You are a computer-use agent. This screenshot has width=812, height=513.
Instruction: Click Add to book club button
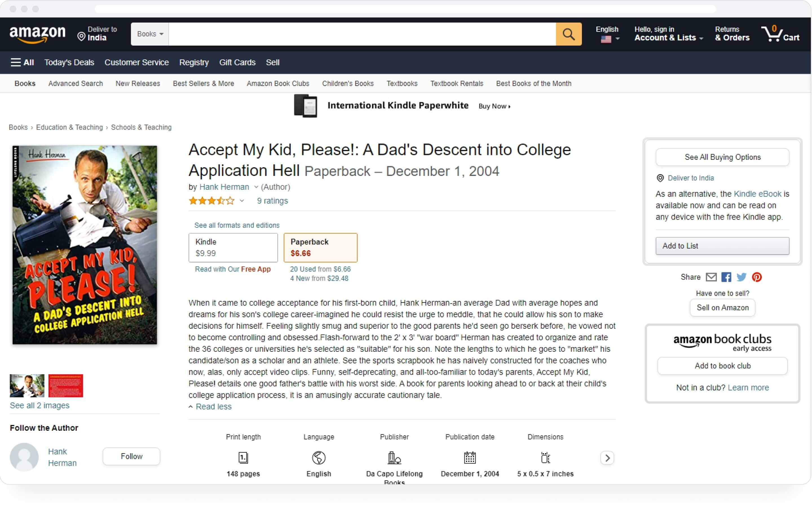click(722, 366)
